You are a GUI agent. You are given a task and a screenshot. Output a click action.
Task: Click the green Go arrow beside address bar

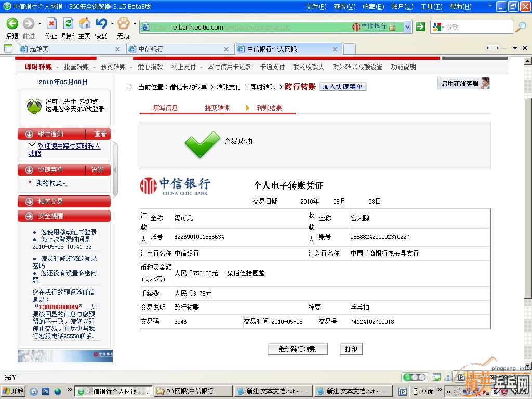tap(420, 26)
